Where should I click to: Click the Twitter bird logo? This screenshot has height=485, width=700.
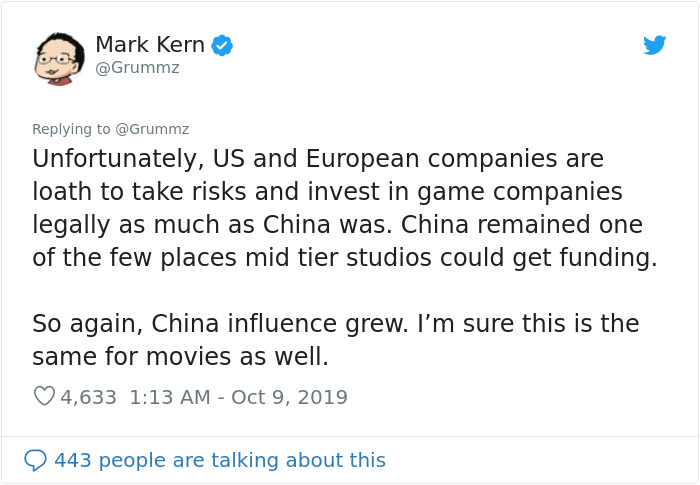(x=654, y=45)
